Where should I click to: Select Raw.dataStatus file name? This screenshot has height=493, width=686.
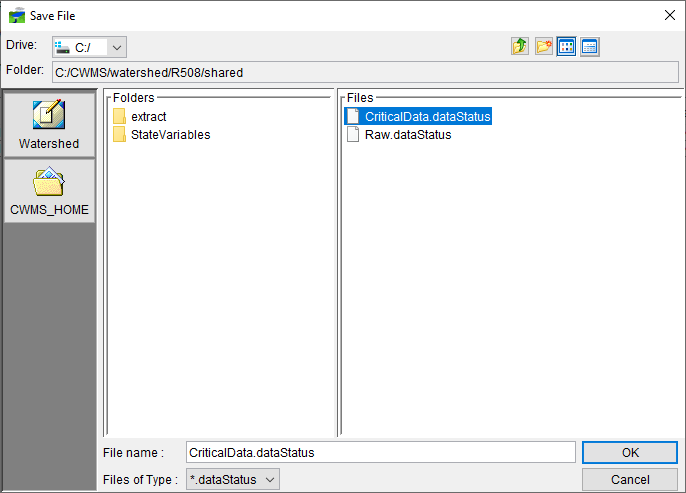(408, 135)
